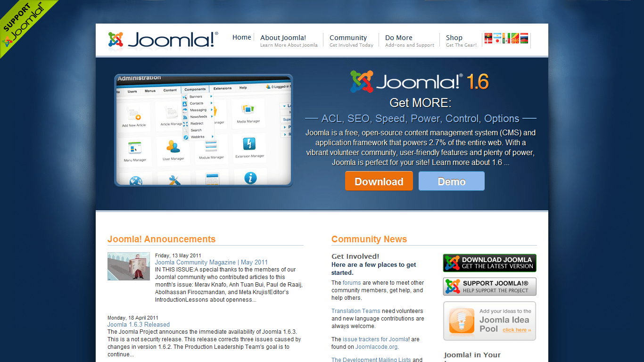The image size is (644, 362).
Task: Select the Denmark flag language icon
Action: pyautogui.click(x=488, y=41)
